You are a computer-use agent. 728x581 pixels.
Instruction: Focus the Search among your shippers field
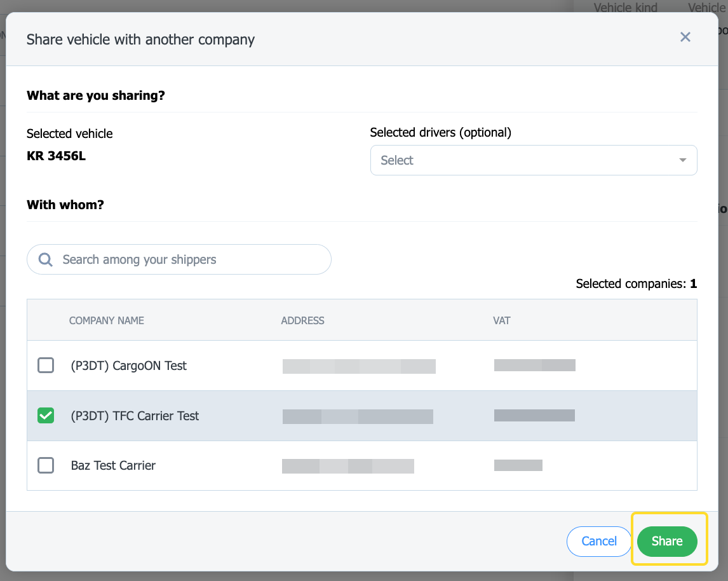191,259
